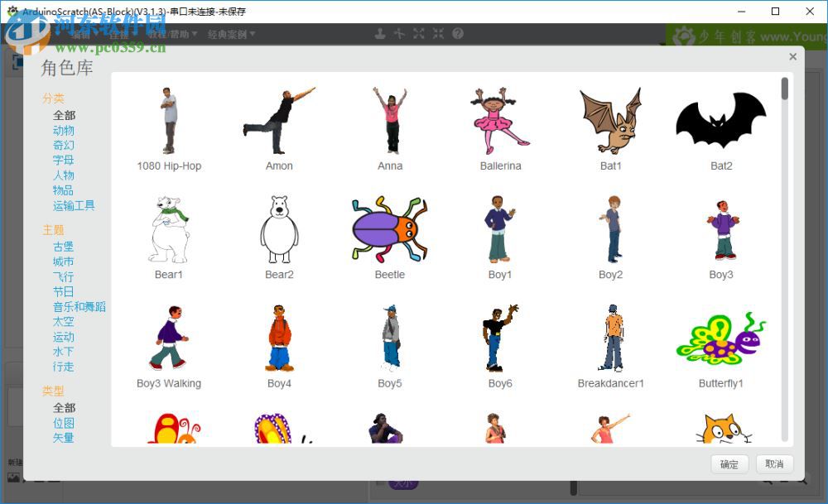This screenshot has height=504, width=828.
Task: Click the block help question icon
Action: pos(458,34)
